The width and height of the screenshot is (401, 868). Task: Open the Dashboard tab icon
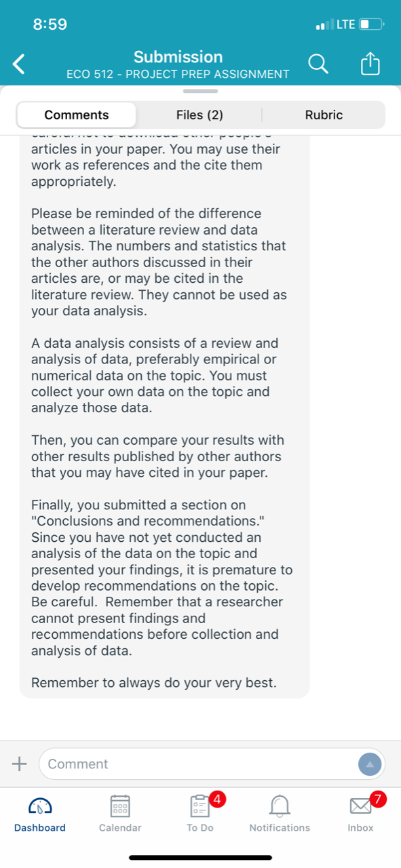39,806
